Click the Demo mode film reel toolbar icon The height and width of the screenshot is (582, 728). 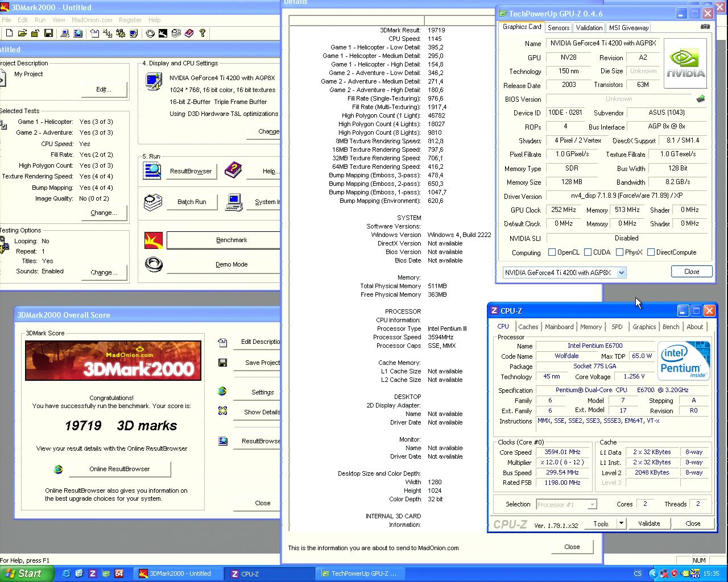click(x=150, y=34)
